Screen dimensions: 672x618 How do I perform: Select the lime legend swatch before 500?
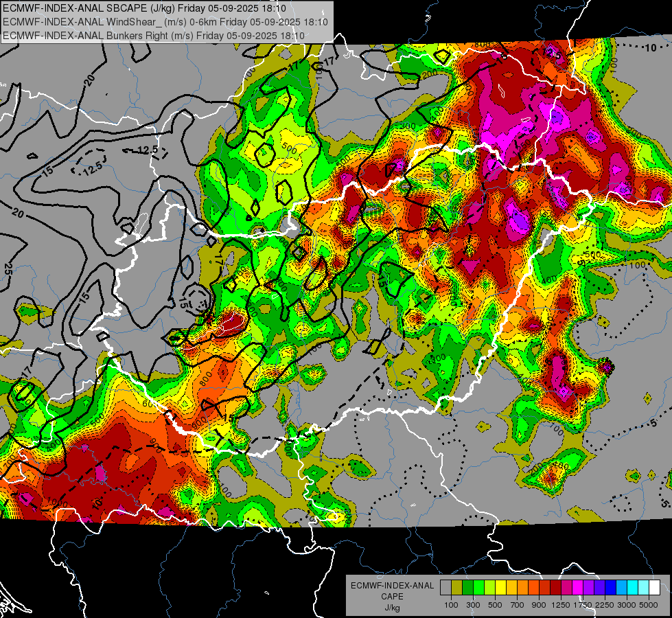pyautogui.click(x=490, y=587)
